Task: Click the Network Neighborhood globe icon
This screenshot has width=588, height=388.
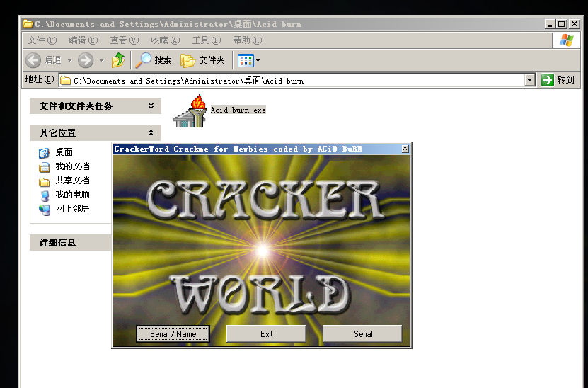Action: (x=45, y=210)
